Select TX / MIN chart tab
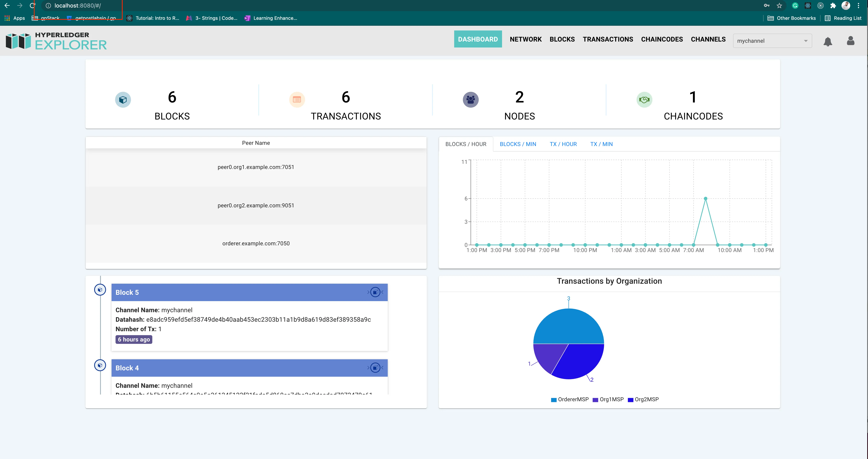 (601, 144)
